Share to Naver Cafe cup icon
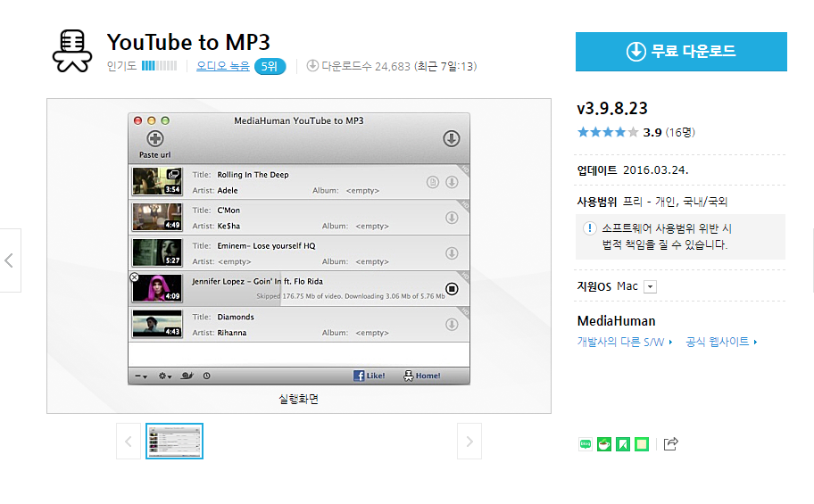This screenshot has height=504, width=814. point(604,444)
